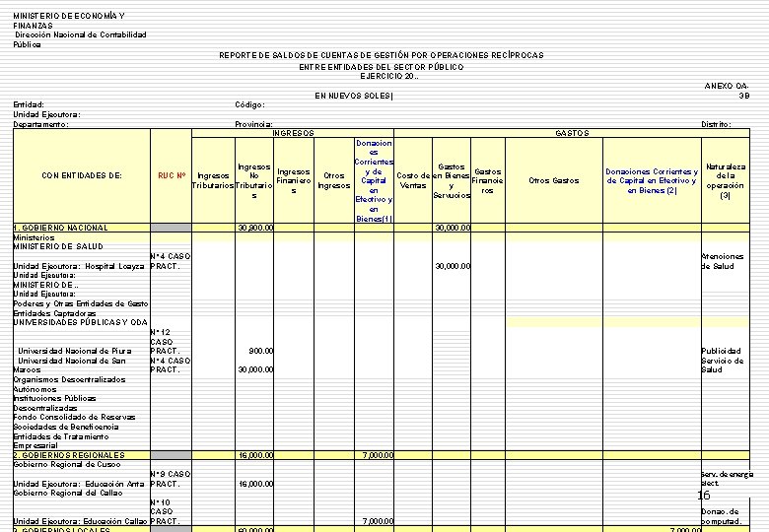769x532 pixels.
Task: Click the 'N°12 CASO PRACT.' cell
Action: pos(166,342)
